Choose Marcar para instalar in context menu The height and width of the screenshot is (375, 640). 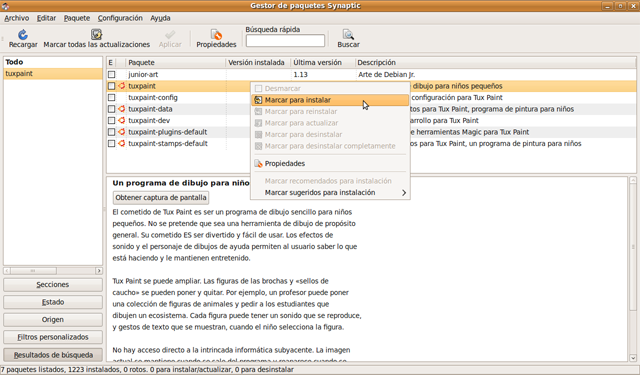tap(330, 100)
